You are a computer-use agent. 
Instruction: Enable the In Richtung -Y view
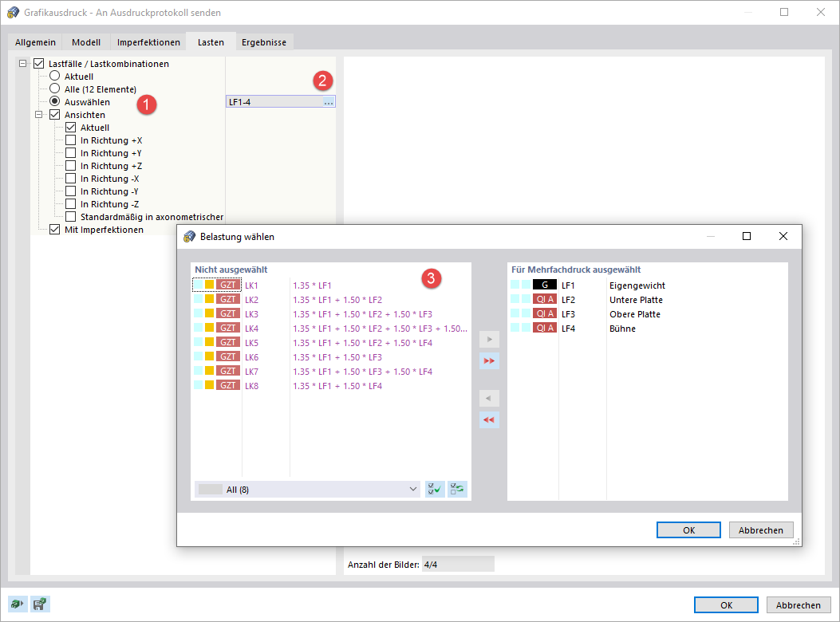tap(71, 191)
